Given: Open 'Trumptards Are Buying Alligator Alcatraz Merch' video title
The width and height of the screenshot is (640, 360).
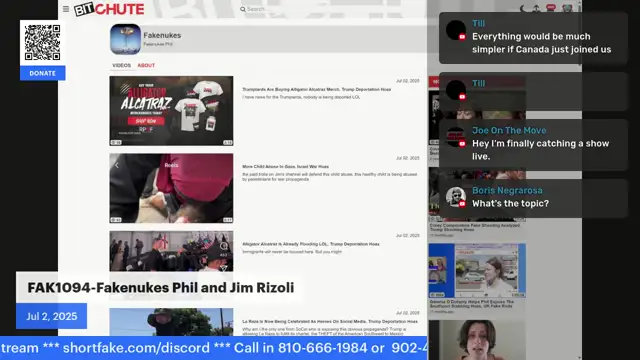Looking at the screenshot, I should pos(317,89).
